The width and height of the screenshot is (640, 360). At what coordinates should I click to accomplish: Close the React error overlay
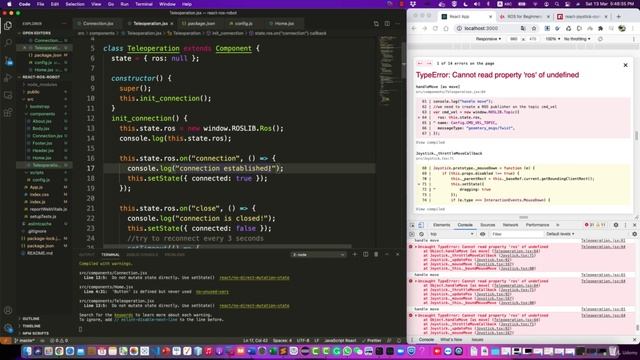(625, 65)
